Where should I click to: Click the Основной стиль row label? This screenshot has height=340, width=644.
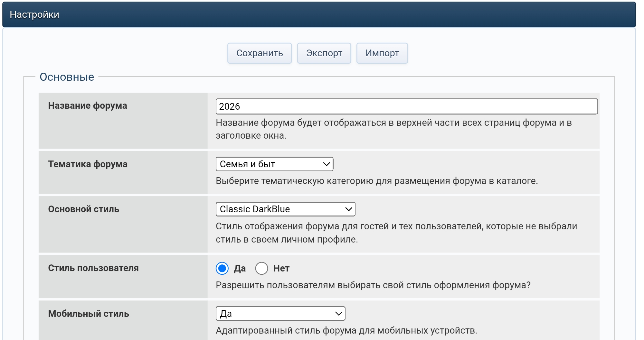pos(83,209)
